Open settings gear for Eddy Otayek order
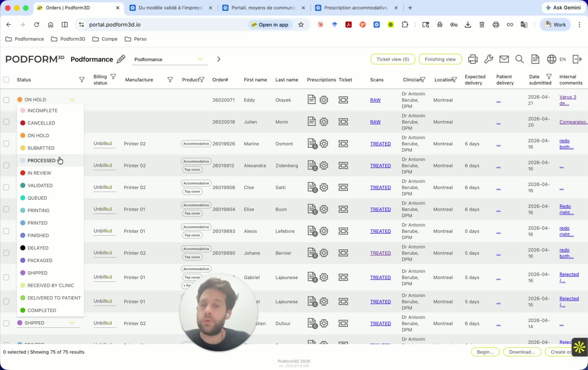 pos(324,100)
